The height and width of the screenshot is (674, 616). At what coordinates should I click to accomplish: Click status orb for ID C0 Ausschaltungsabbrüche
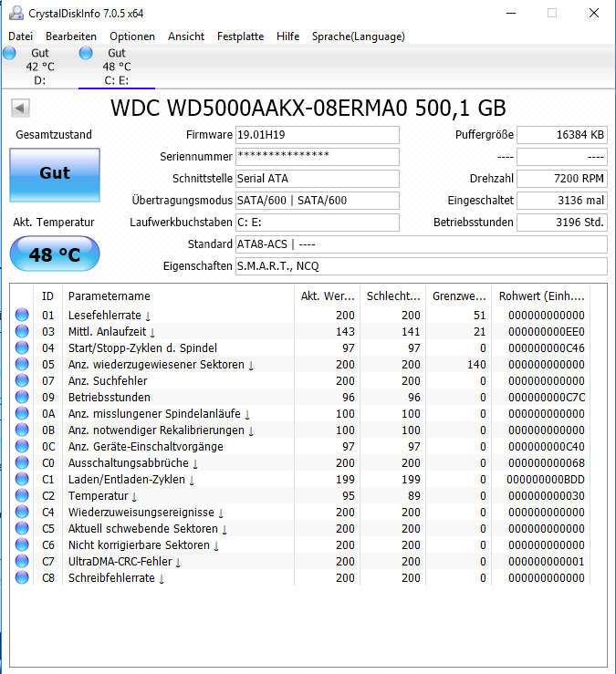(x=22, y=462)
